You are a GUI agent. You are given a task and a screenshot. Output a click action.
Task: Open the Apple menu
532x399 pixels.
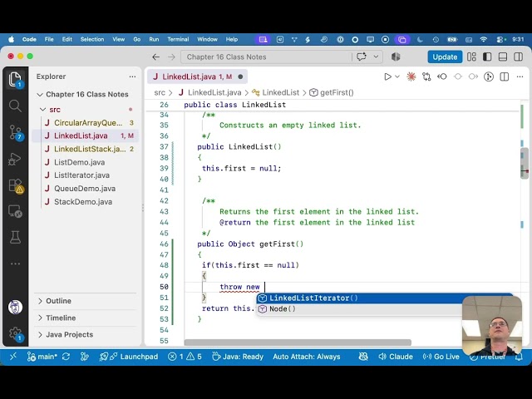tap(11, 39)
